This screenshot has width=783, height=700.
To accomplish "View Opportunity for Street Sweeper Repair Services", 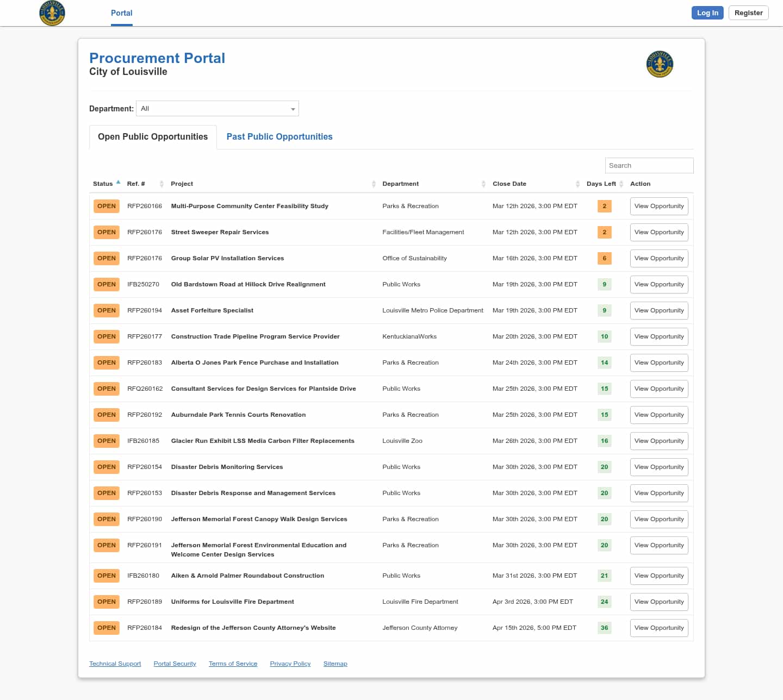I will point(659,233).
